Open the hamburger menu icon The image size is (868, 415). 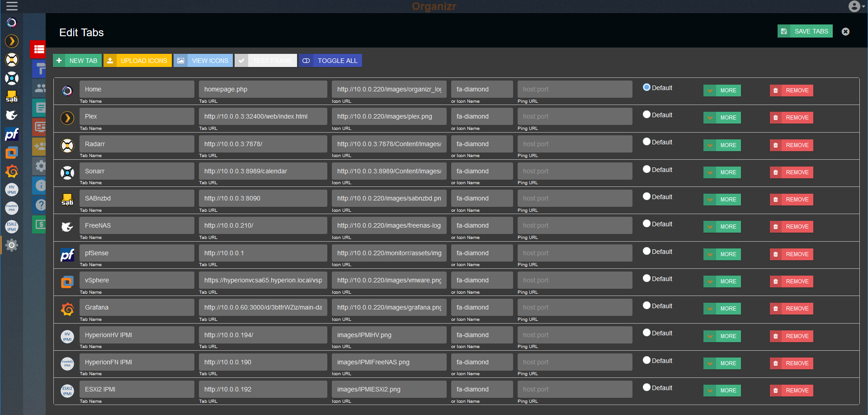pyautogui.click(x=12, y=6)
